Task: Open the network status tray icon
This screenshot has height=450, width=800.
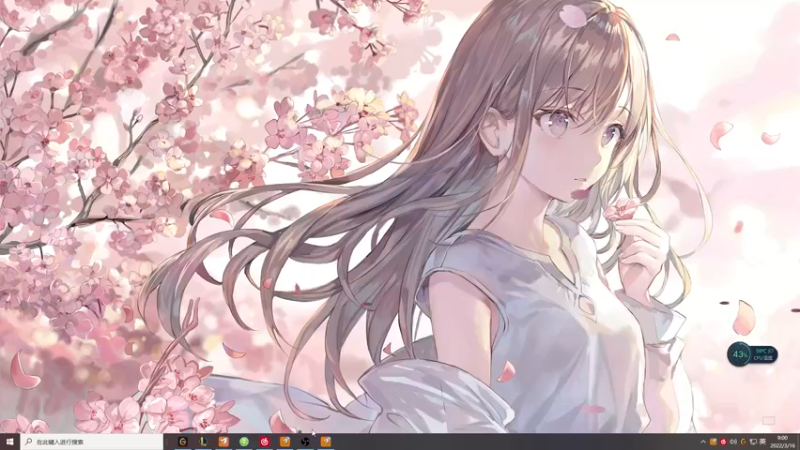Action: point(753,442)
